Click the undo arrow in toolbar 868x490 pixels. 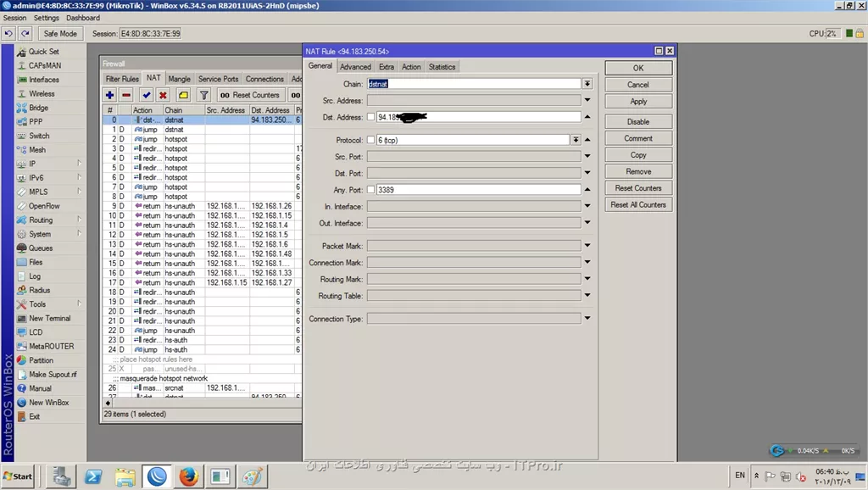click(8, 33)
